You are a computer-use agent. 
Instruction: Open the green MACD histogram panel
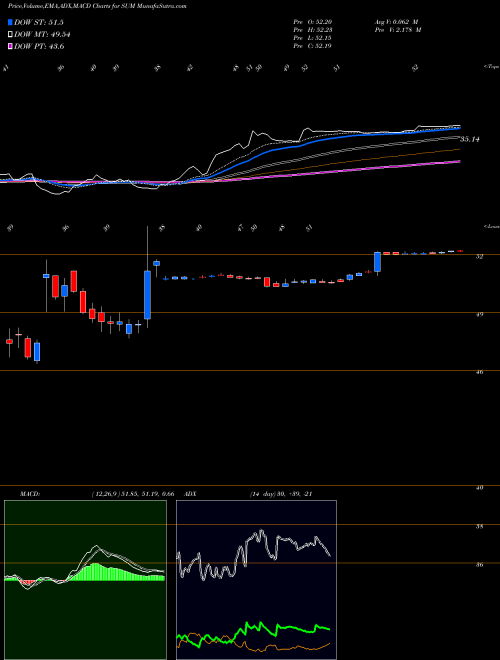click(85, 580)
